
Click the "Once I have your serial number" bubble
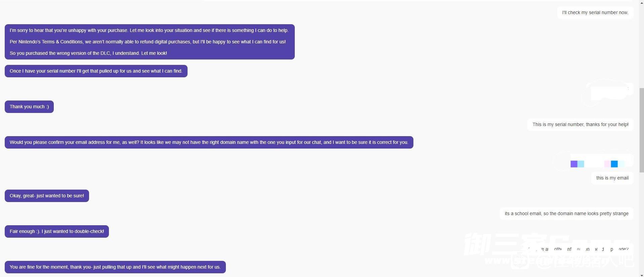(x=96, y=71)
